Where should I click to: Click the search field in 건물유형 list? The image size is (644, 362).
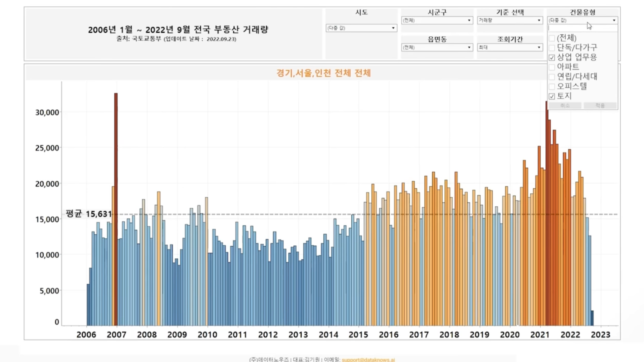coord(582,28)
